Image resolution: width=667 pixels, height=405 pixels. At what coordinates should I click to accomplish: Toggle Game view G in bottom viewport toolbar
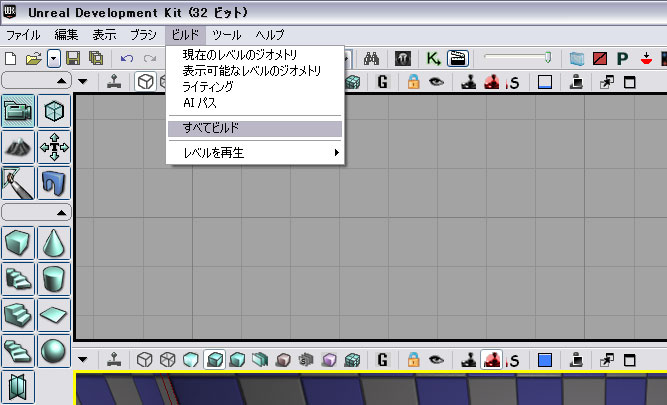tap(382, 360)
